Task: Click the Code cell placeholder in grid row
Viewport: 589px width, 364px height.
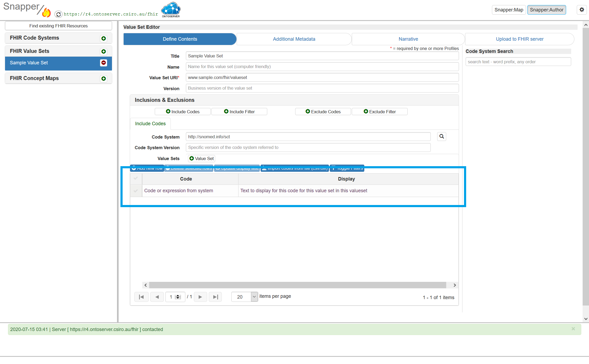Action: [190, 191]
